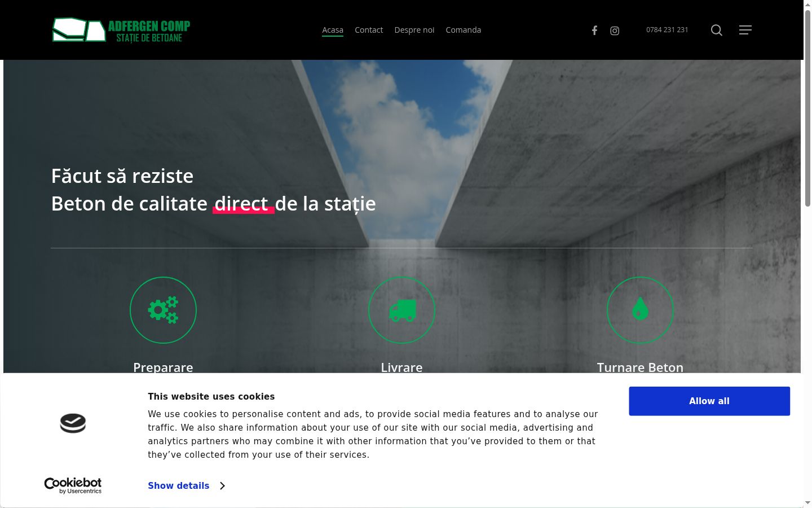Image resolution: width=812 pixels, height=508 pixels.
Task: Call the number 0784 231 231
Action: pyautogui.click(x=667, y=30)
